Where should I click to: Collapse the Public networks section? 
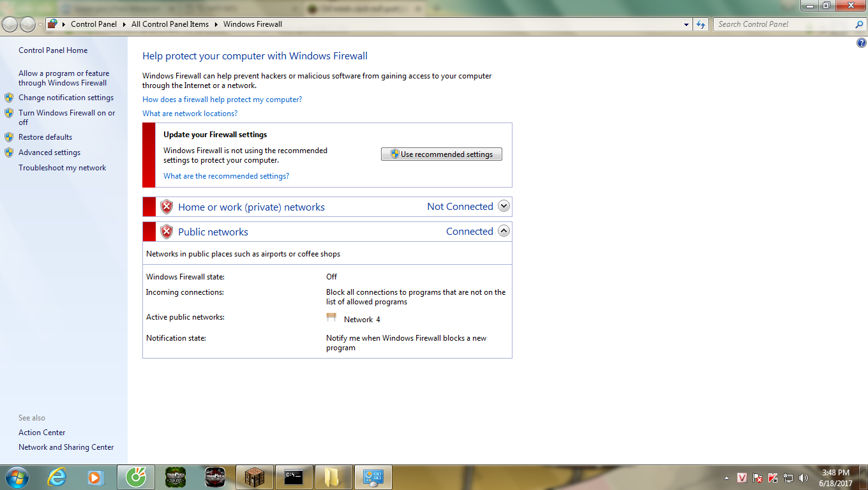tap(504, 231)
